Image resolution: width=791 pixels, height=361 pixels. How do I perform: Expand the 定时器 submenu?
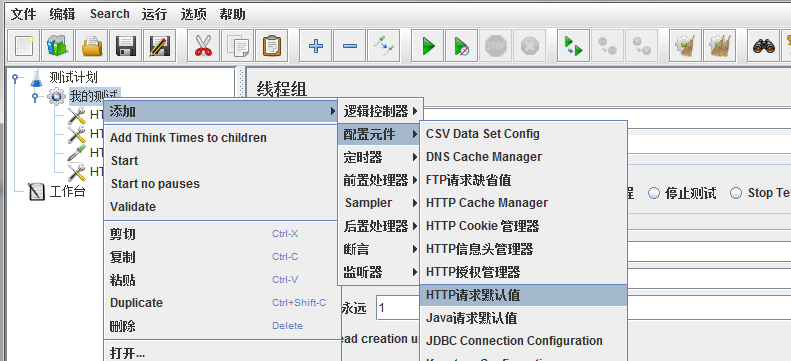[380, 157]
